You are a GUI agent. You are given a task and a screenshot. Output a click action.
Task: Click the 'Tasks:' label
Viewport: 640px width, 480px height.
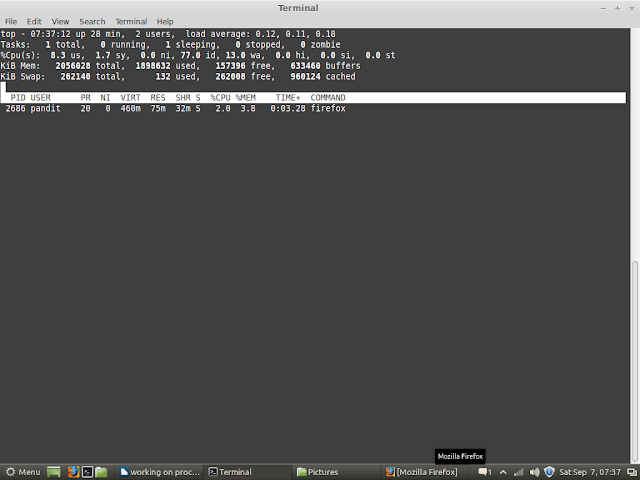[16, 44]
